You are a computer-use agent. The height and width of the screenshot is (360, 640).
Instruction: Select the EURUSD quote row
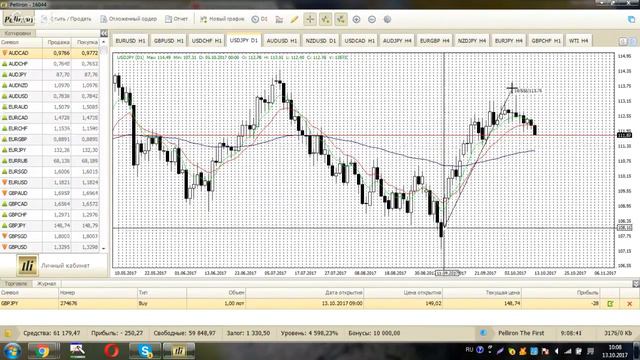[x=50, y=182]
